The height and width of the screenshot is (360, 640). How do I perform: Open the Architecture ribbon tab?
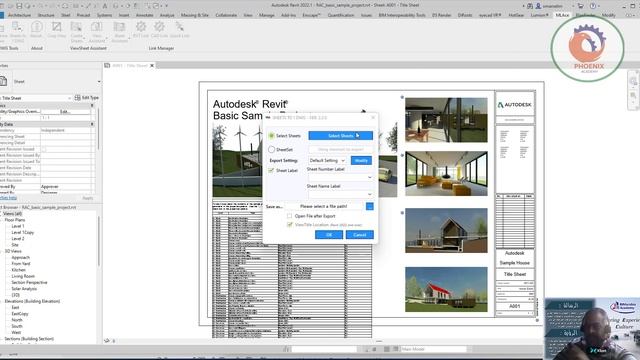19,15
